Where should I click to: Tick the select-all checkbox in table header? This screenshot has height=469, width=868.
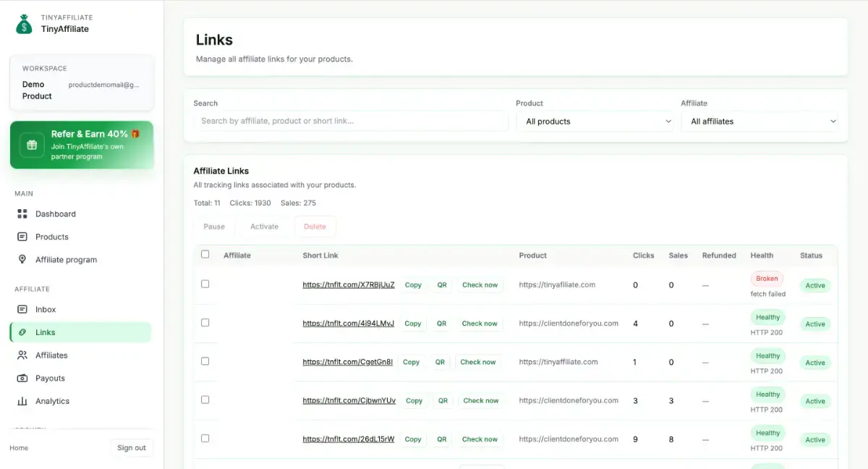(x=205, y=254)
